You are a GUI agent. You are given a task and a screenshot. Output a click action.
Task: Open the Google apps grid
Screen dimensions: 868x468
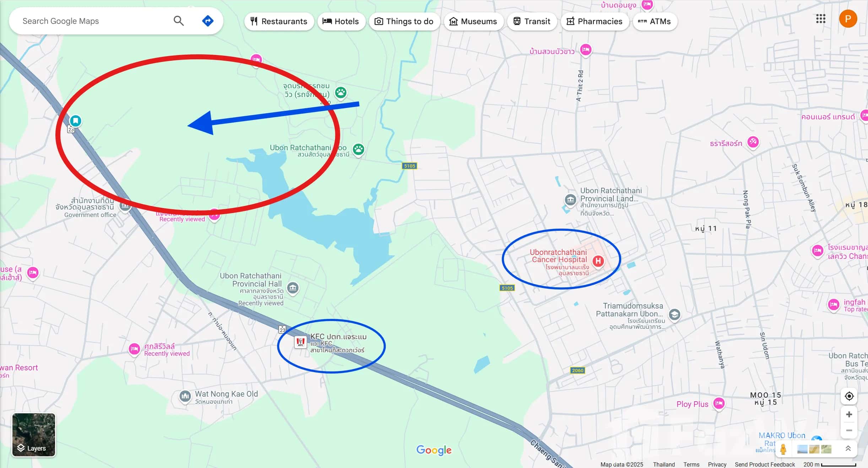tap(820, 19)
